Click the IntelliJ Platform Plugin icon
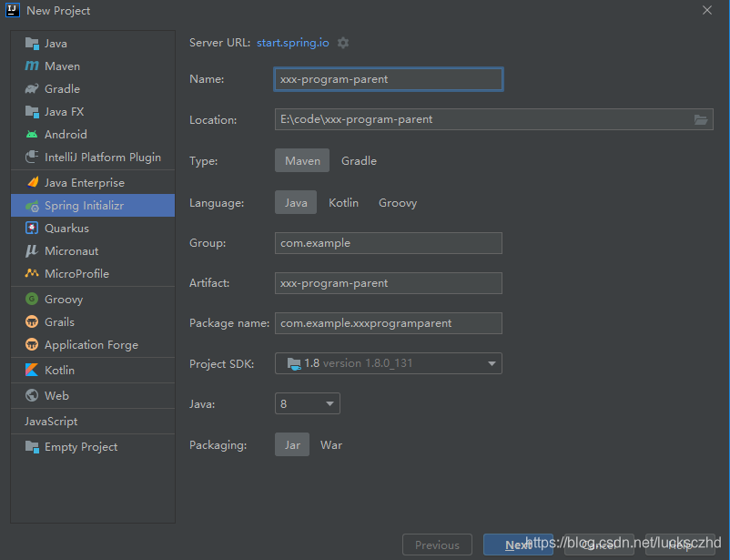 pyautogui.click(x=32, y=157)
